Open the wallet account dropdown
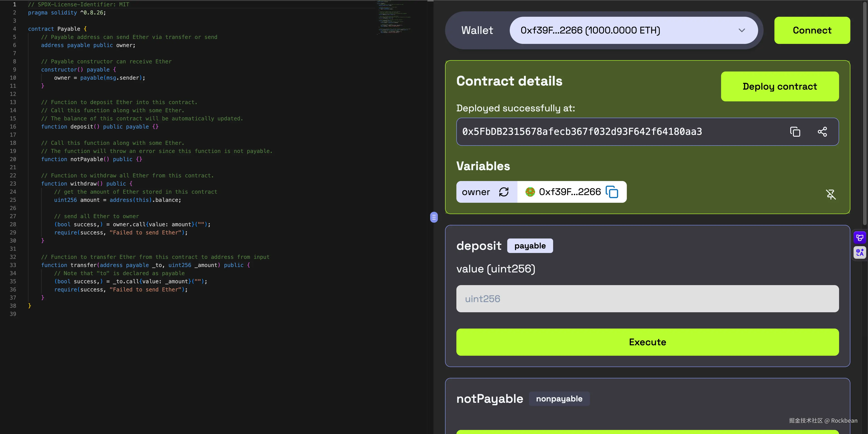868x434 pixels. [742, 30]
